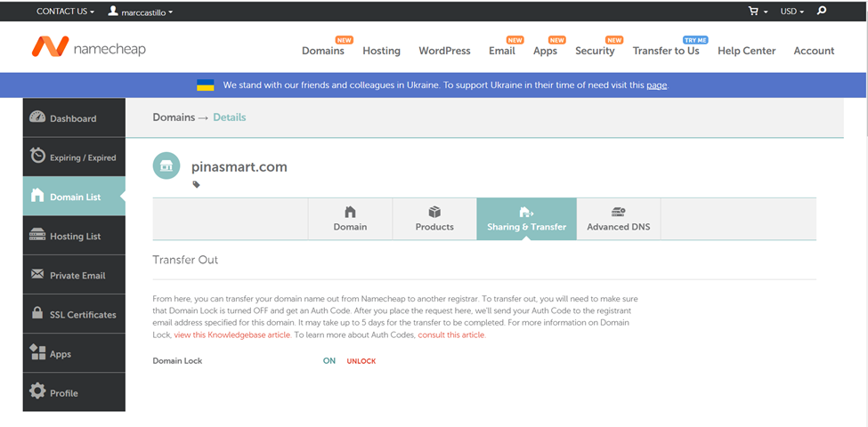Click Details in the breadcrumb
The image size is (868, 427).
[229, 117]
